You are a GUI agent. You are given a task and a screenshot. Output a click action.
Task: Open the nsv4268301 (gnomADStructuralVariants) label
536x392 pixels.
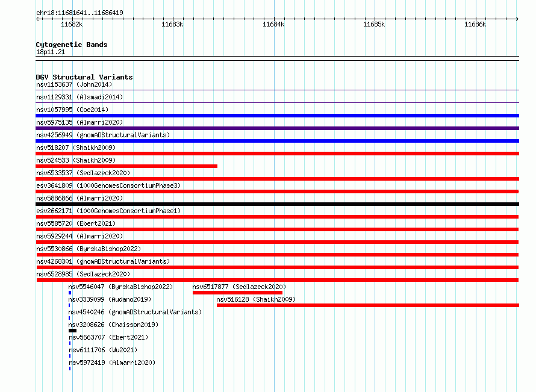(x=103, y=261)
